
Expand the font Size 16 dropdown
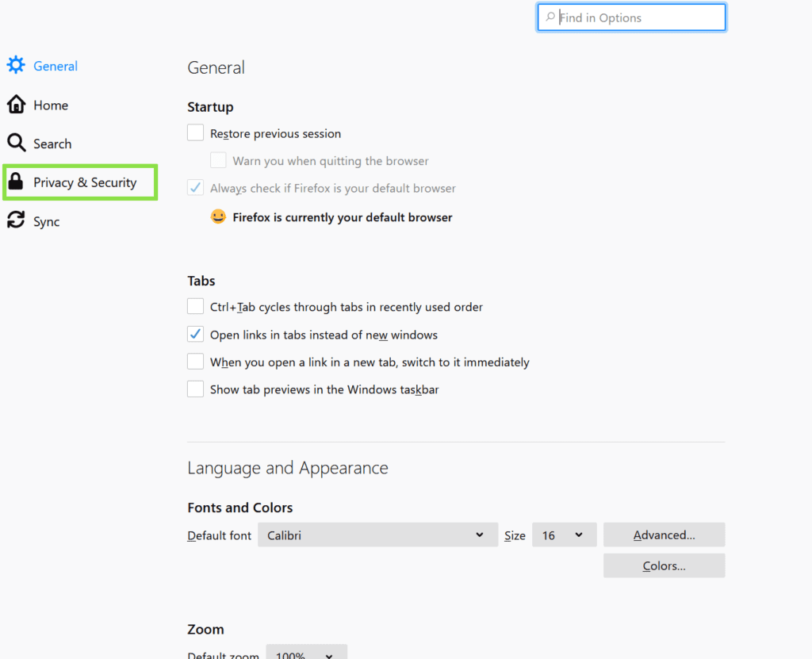pos(563,535)
